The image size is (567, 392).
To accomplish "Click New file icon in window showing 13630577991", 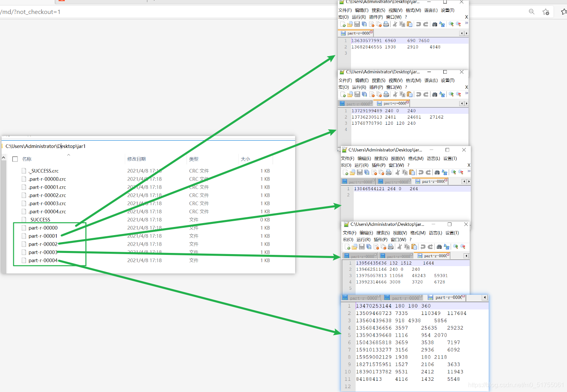I will [343, 24].
